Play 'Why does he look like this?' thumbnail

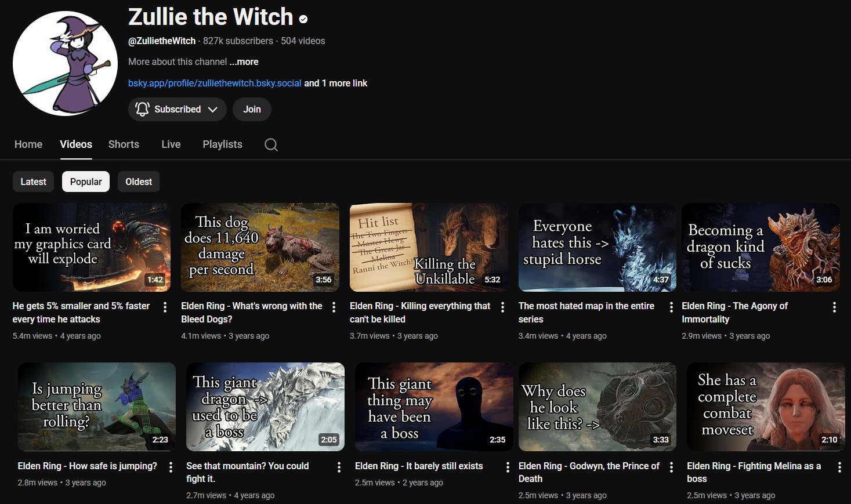(597, 407)
